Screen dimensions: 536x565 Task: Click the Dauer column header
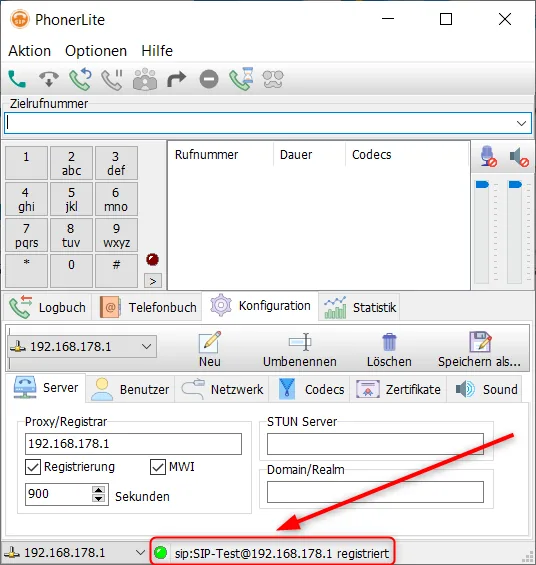[x=309, y=155]
